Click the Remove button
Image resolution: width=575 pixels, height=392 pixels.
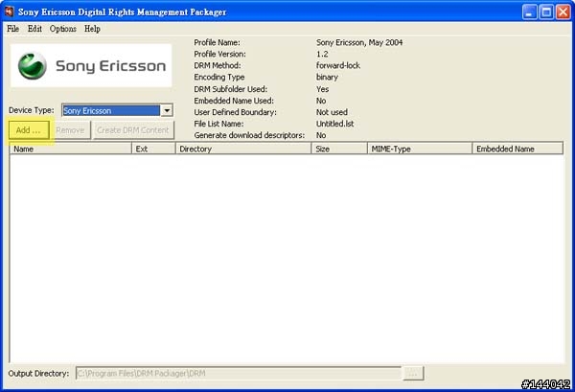pos(70,130)
